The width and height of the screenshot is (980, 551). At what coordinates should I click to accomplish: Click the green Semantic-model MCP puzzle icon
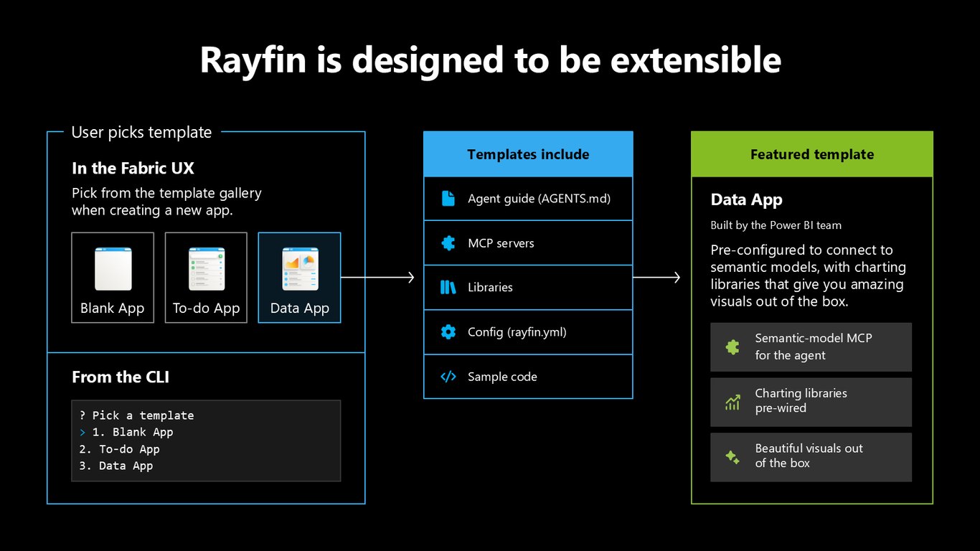click(732, 347)
